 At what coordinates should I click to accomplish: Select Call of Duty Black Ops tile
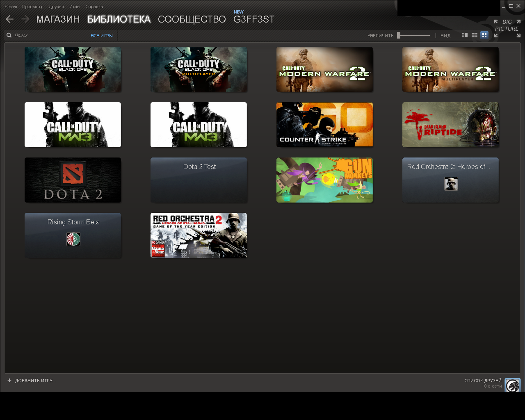(x=73, y=69)
